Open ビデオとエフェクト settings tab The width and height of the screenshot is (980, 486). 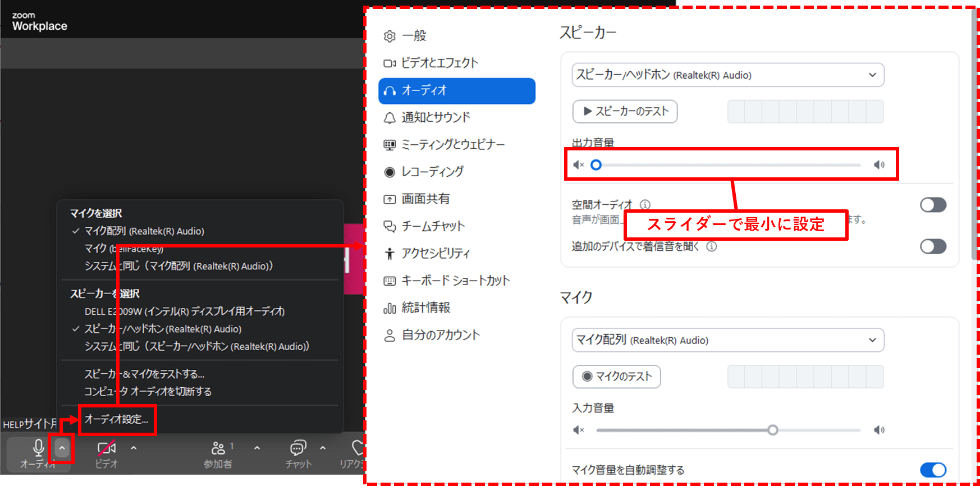pos(431,63)
